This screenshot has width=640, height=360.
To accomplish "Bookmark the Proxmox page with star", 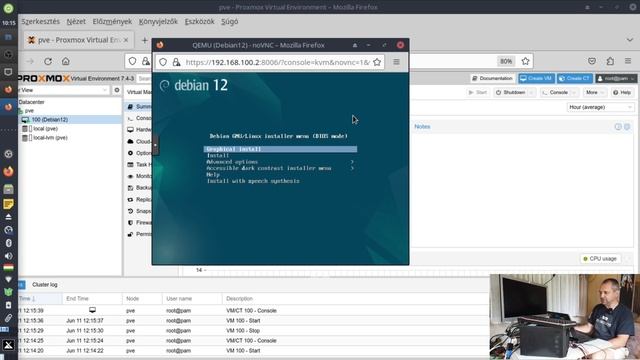I will click(x=525, y=61).
